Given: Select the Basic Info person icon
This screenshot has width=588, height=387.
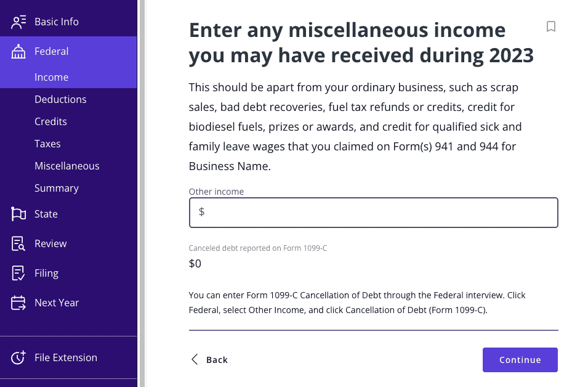Looking at the screenshot, I should 18,22.
